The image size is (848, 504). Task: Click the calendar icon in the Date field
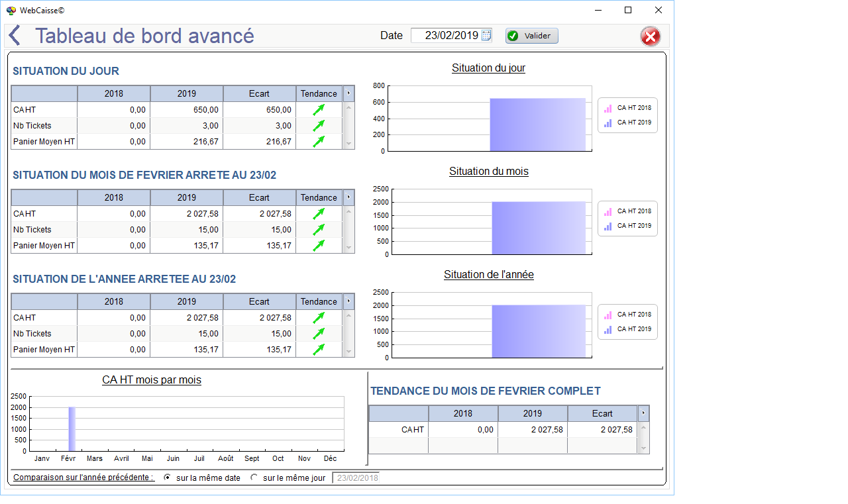coord(486,35)
